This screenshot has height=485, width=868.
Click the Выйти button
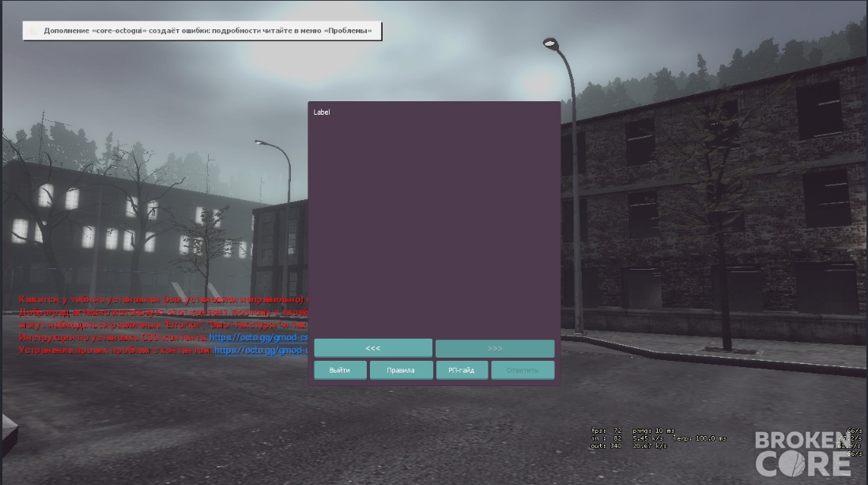pyautogui.click(x=340, y=370)
